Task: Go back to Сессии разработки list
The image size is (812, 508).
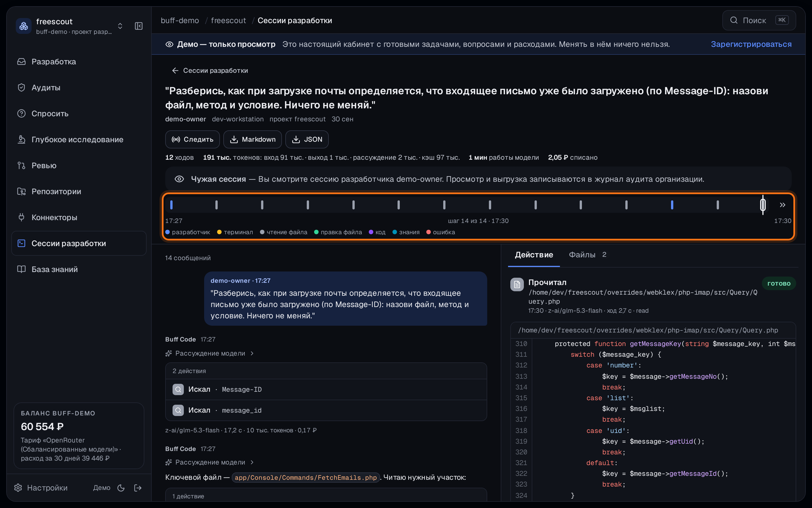Action: tap(210, 71)
